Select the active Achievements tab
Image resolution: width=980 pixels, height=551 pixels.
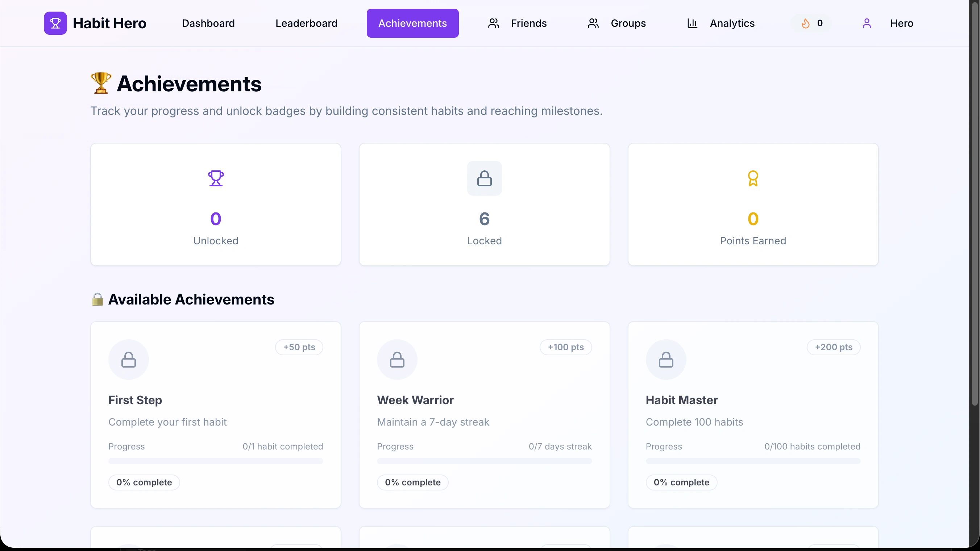(412, 23)
